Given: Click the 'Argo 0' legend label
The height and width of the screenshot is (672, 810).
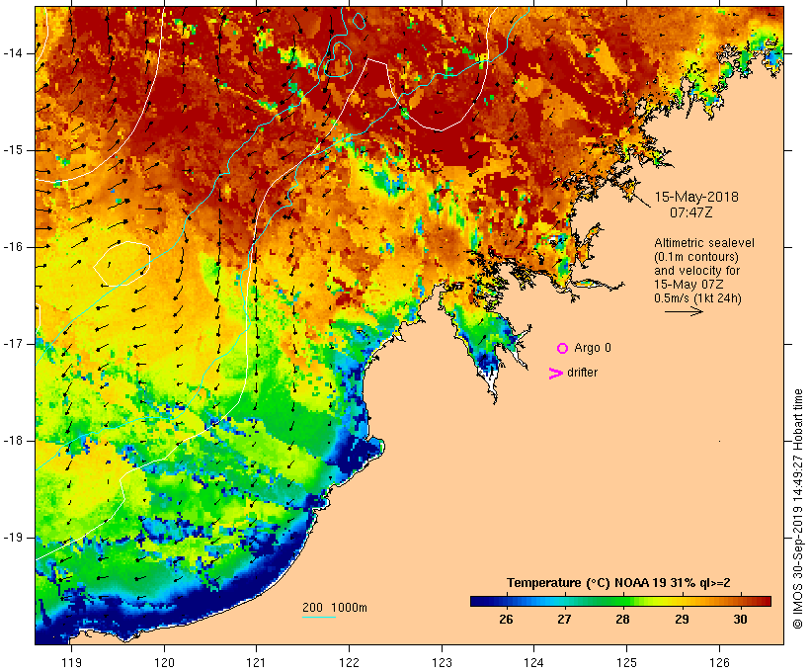Looking at the screenshot, I should [x=593, y=348].
